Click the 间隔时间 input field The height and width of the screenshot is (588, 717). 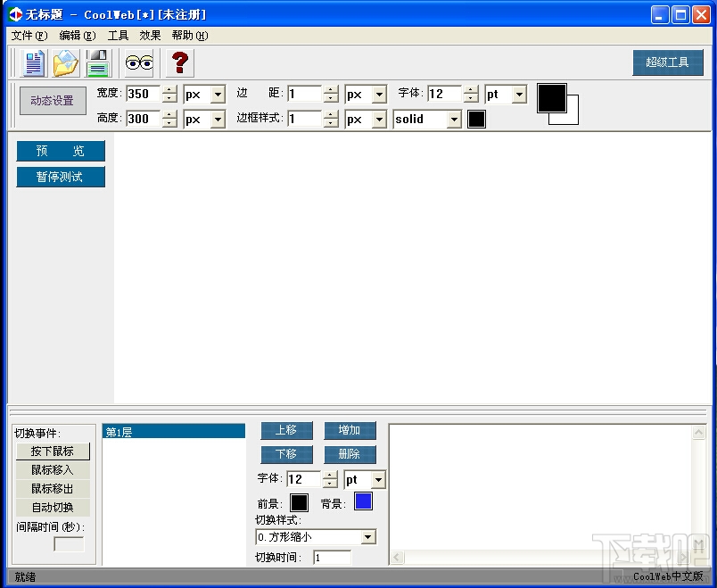[69, 544]
